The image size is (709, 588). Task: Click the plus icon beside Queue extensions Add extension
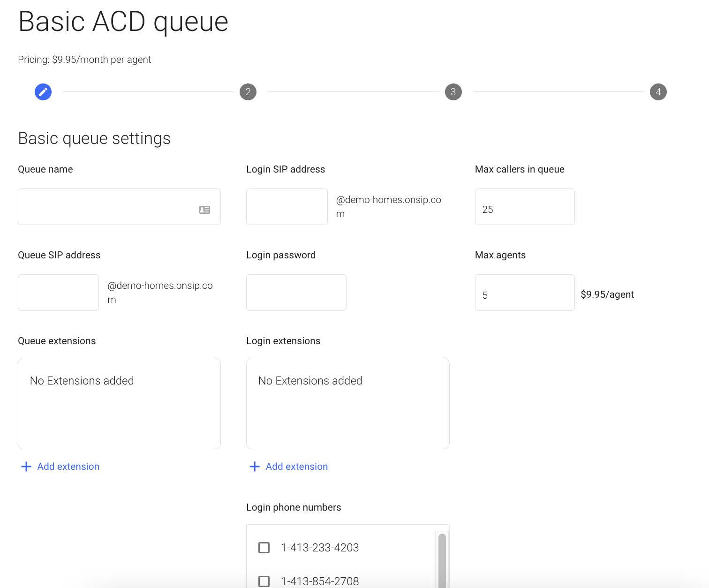tap(26, 467)
